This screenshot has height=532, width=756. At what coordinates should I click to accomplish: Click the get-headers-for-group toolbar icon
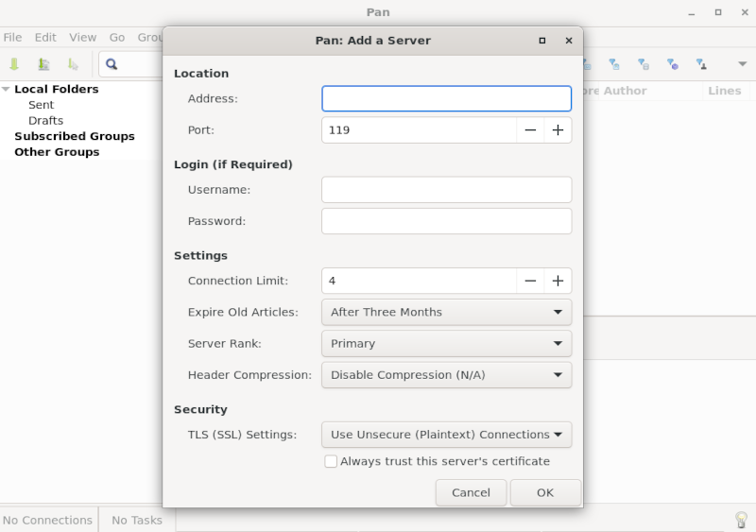coord(43,64)
